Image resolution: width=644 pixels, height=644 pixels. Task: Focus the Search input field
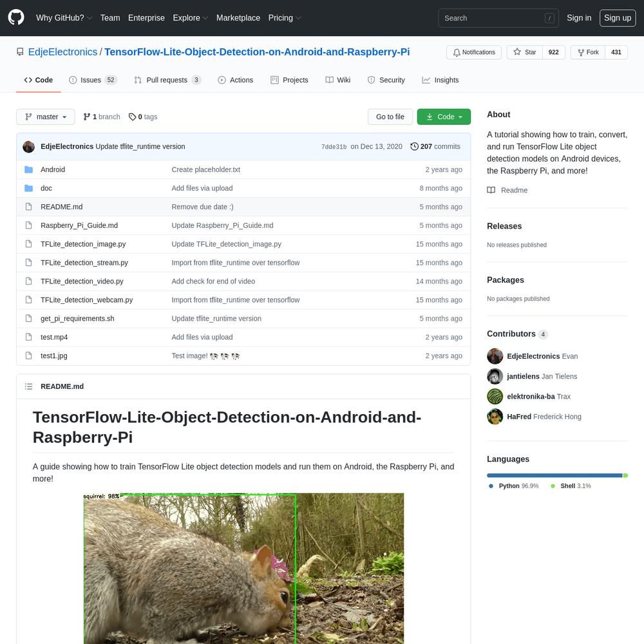point(498,18)
